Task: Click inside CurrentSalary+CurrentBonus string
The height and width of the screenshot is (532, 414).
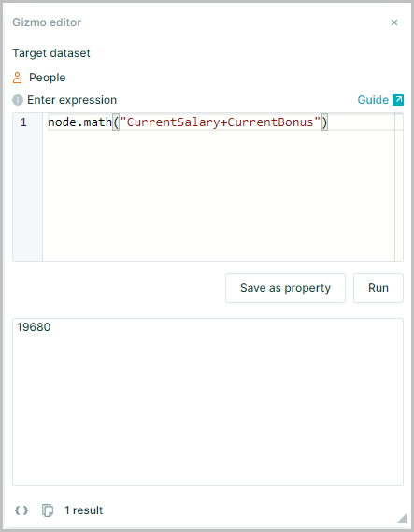Action: tap(221, 122)
